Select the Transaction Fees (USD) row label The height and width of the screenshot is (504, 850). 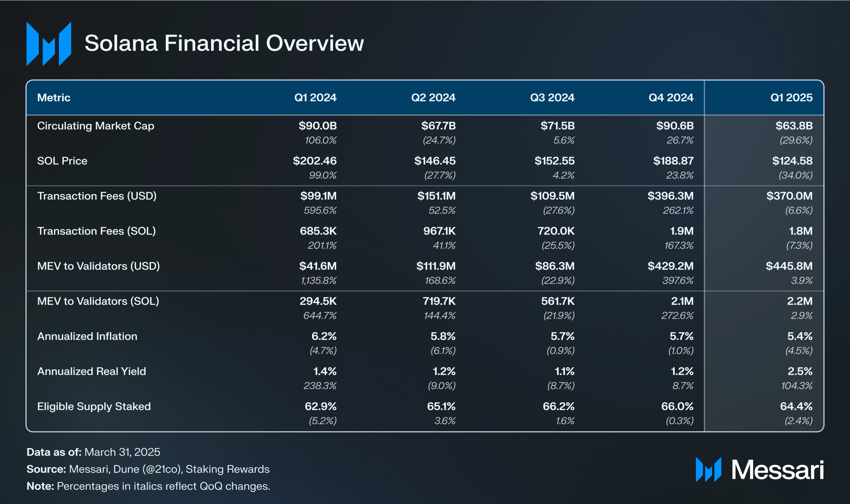coord(97,196)
